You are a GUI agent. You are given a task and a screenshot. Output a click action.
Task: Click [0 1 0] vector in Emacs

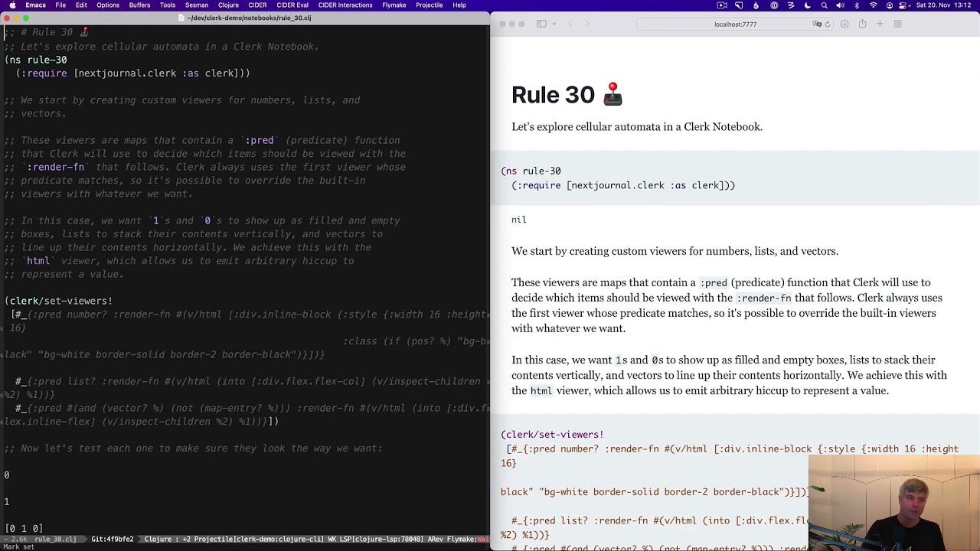[x=24, y=528]
